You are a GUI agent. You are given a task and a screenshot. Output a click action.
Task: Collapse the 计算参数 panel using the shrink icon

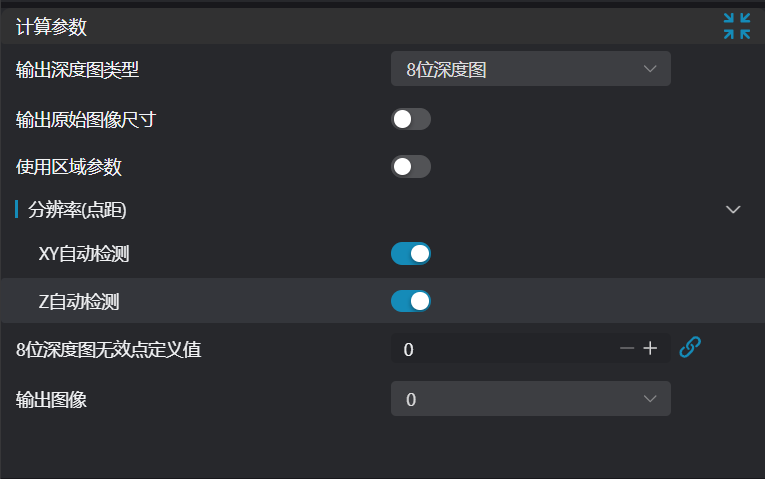point(737,26)
